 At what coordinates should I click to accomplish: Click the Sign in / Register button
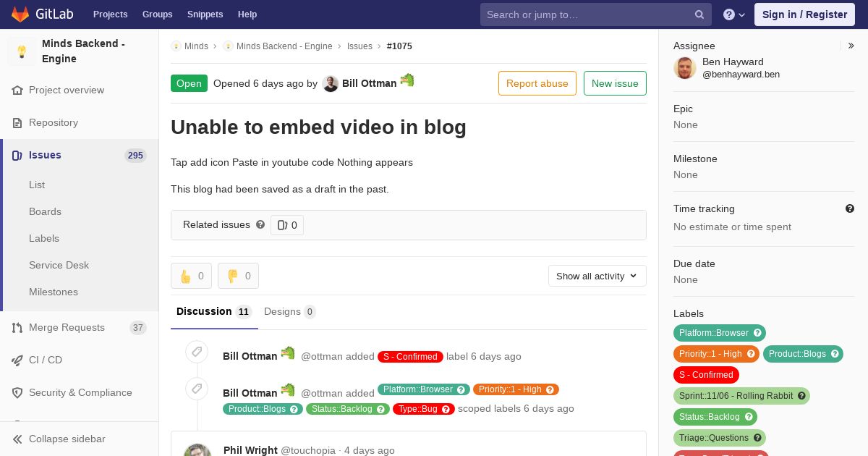[x=804, y=14]
